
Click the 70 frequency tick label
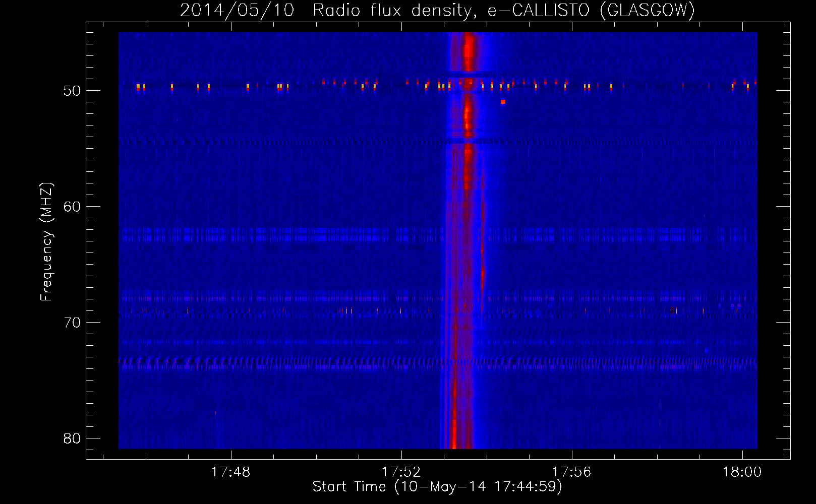(72, 323)
